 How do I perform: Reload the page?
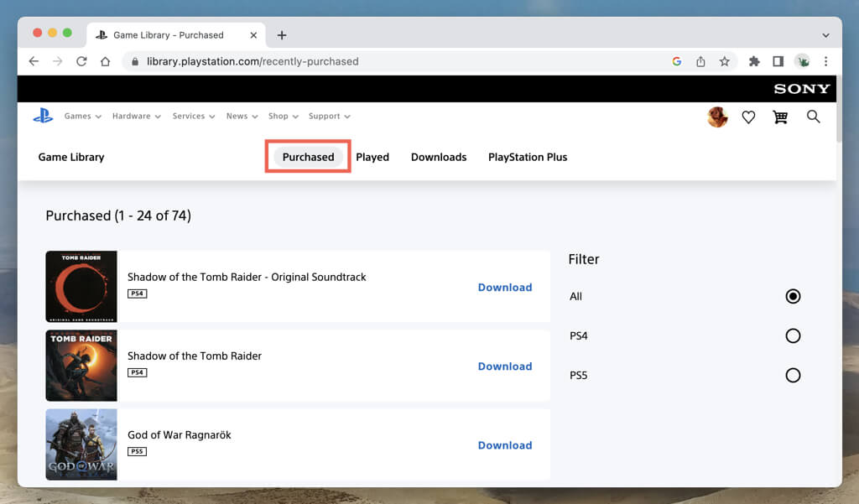pos(81,61)
